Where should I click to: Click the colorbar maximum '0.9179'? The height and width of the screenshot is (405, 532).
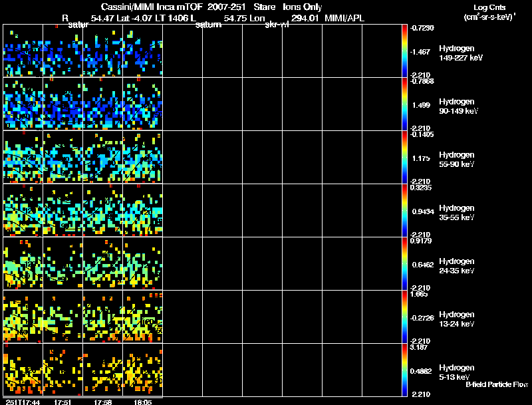421,241
